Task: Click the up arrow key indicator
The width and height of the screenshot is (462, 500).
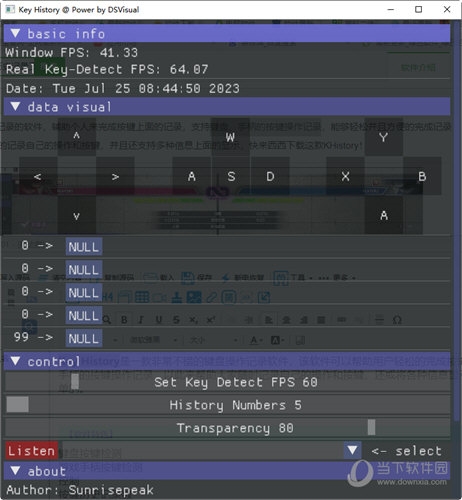Action: point(77,136)
